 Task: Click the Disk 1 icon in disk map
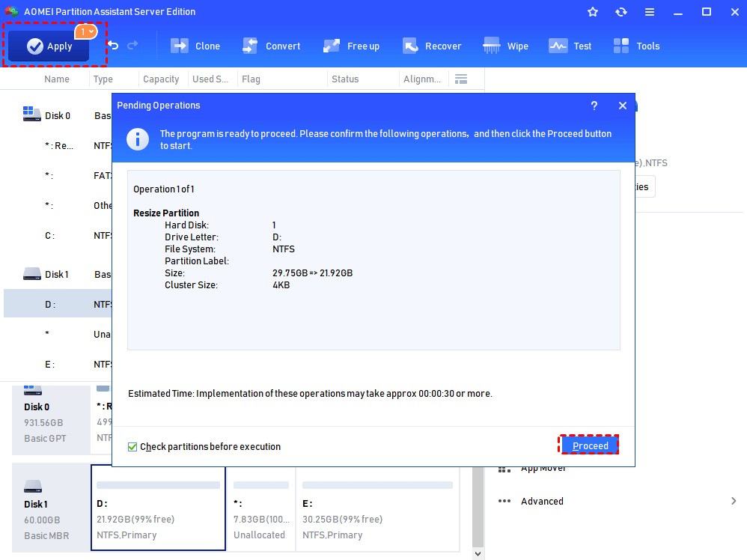[x=33, y=487]
